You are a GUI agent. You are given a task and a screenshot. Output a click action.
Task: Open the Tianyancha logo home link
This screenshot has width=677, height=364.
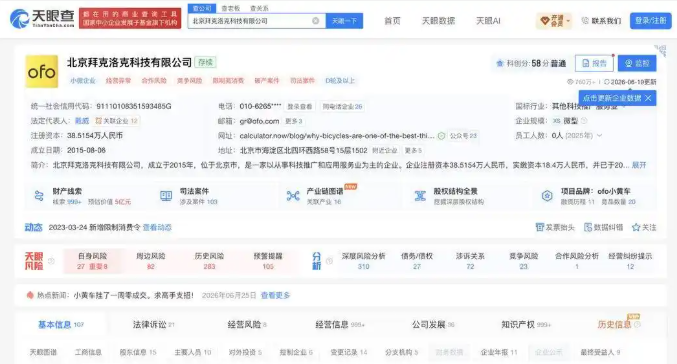[42, 19]
